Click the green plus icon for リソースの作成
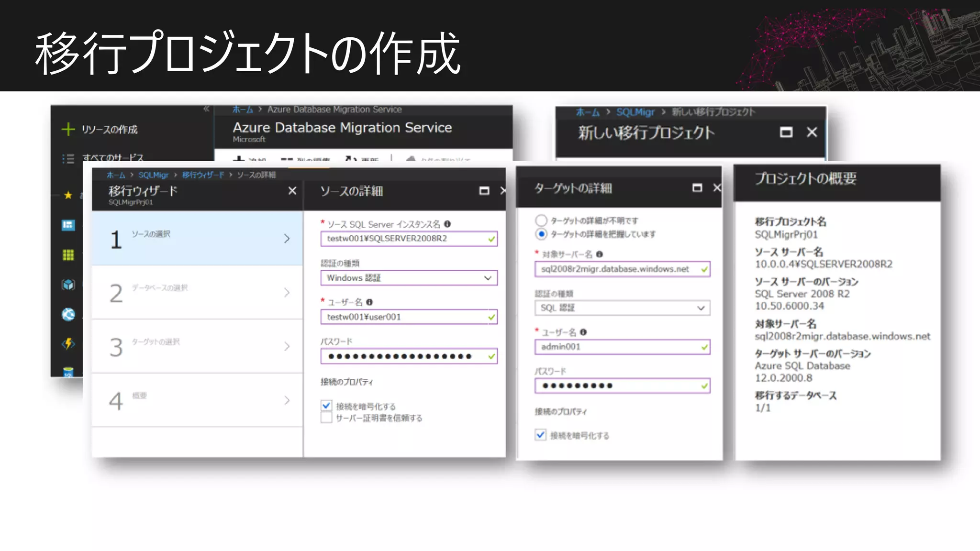 pos(68,129)
